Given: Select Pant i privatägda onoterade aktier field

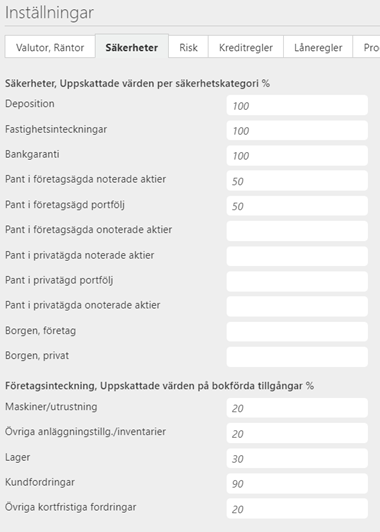Looking at the screenshot, I should point(297,306).
